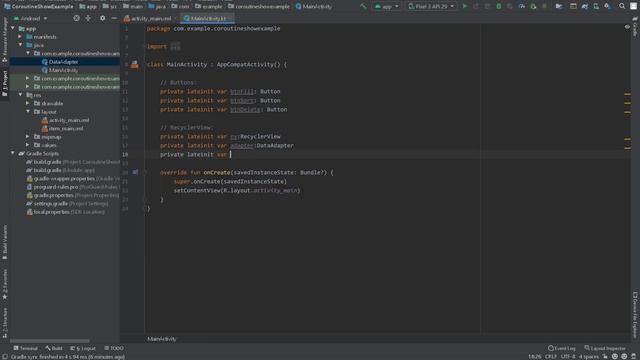Switch to the activity_main.xml editor tab

[150, 18]
